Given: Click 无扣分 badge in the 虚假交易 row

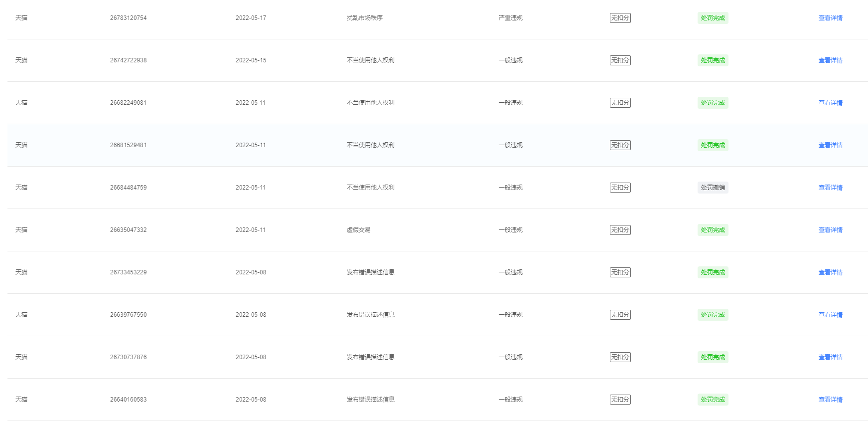Looking at the screenshot, I should pyautogui.click(x=620, y=230).
